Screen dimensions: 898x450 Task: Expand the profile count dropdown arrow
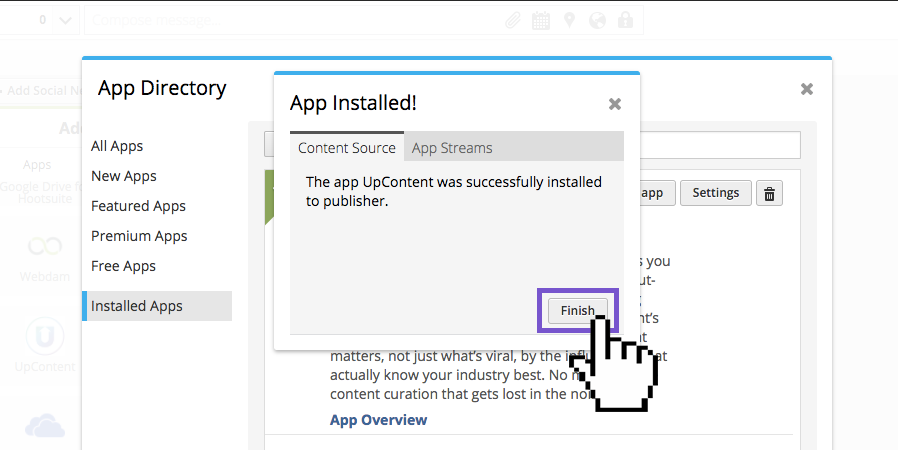click(x=65, y=21)
